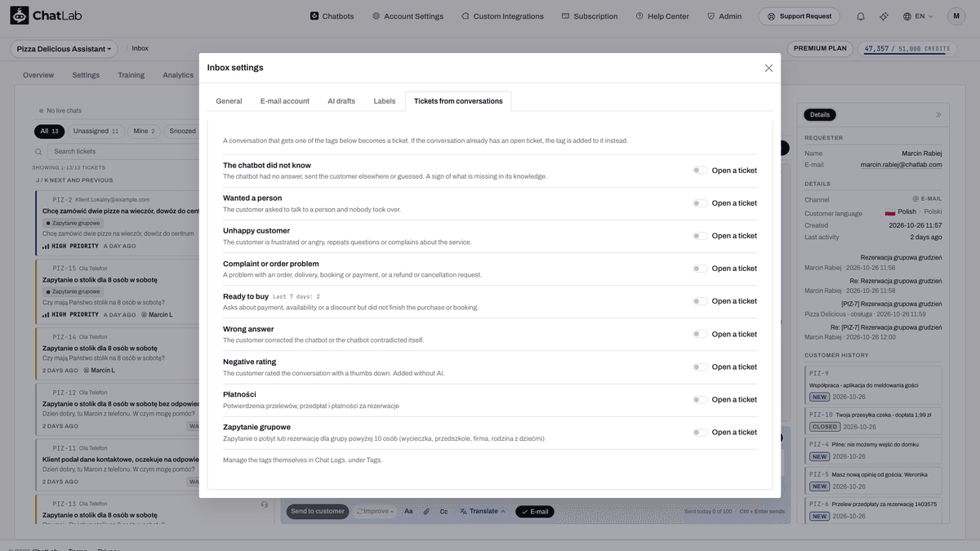This screenshot has height=551, width=980.
Task: Click the headset icon on ticket PIZ-13
Action: 265,504
